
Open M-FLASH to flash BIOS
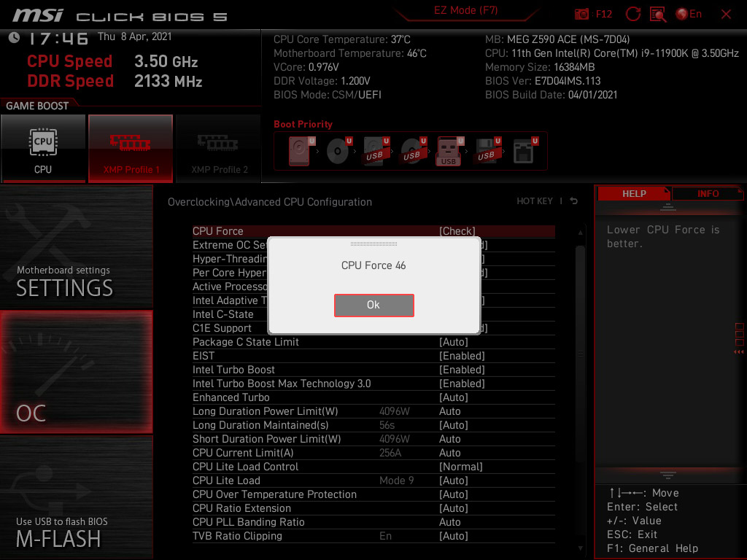[x=76, y=497]
